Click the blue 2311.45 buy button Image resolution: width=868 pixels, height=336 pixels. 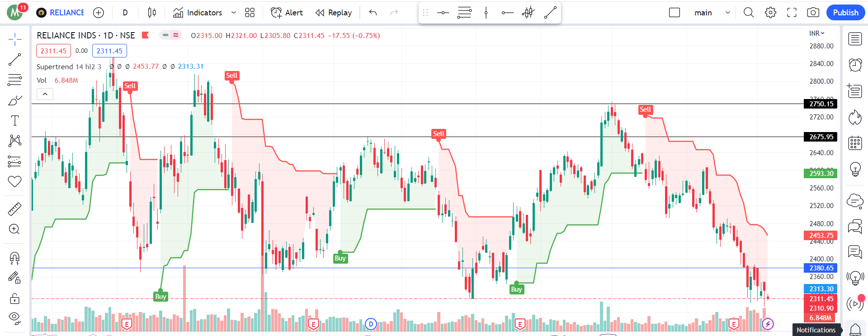coord(109,51)
